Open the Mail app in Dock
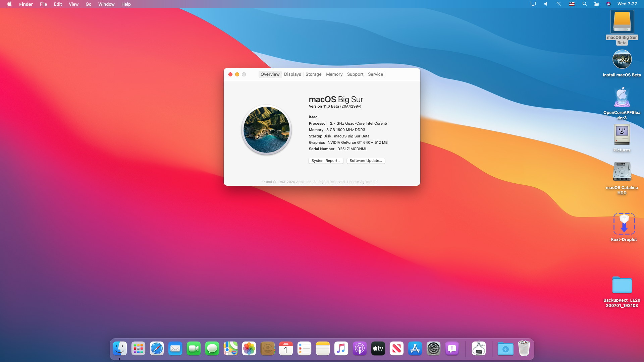Viewport: 644px width, 362px height. click(175, 349)
